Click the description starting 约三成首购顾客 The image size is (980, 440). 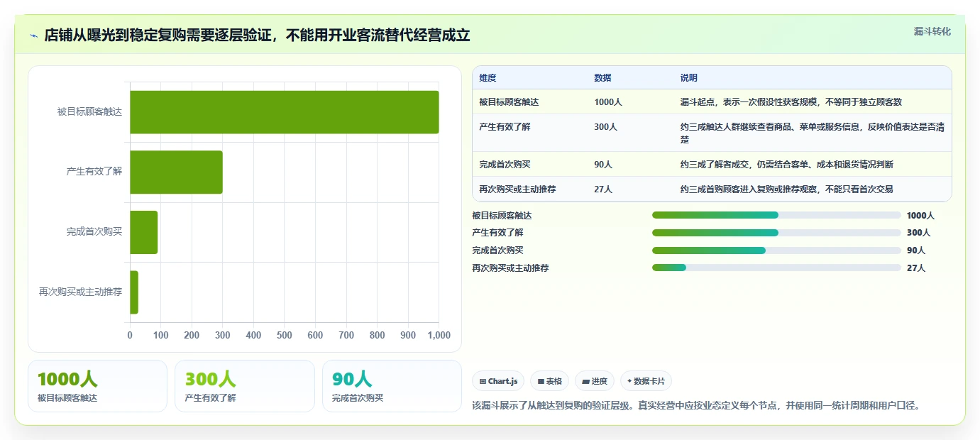click(x=786, y=189)
